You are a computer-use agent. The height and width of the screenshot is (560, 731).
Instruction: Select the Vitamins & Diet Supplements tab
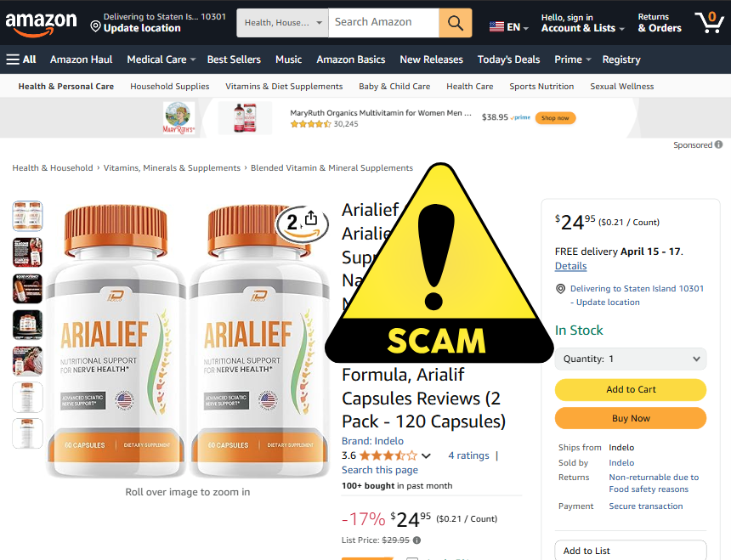(x=284, y=86)
